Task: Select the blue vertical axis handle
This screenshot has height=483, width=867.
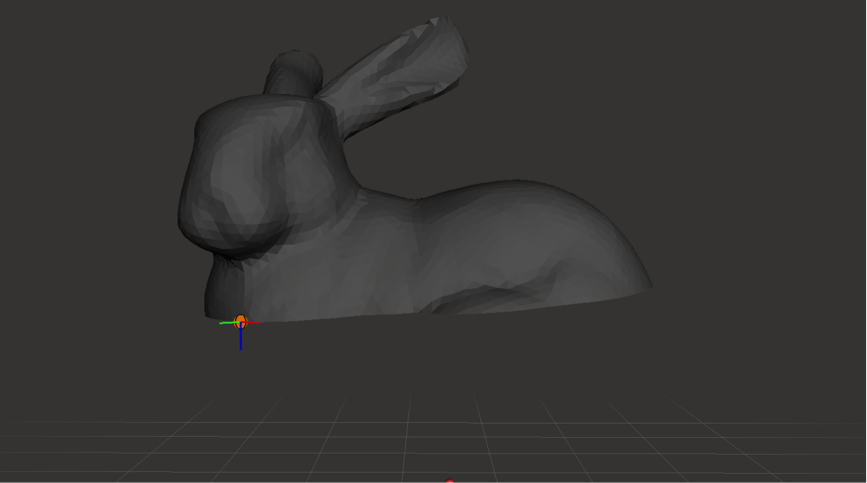Action: 241,340
